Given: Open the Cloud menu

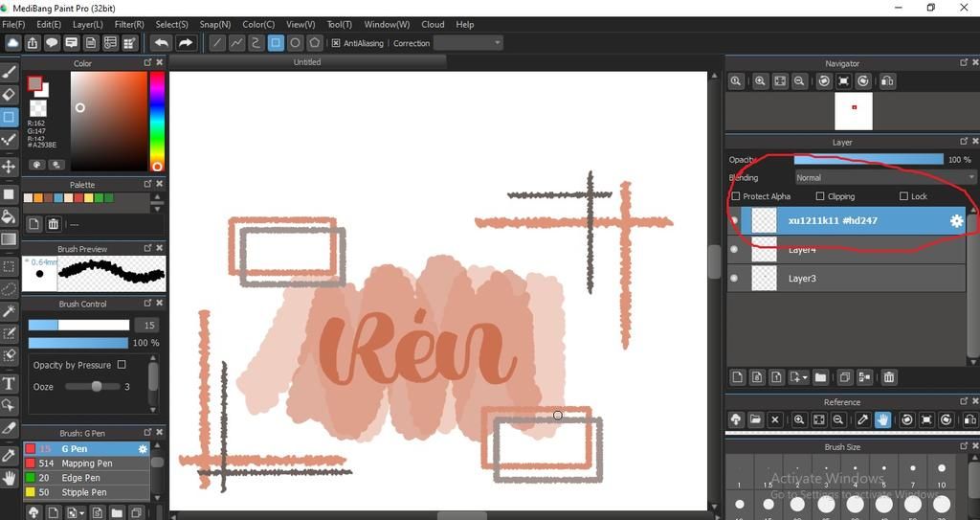Looking at the screenshot, I should point(433,24).
